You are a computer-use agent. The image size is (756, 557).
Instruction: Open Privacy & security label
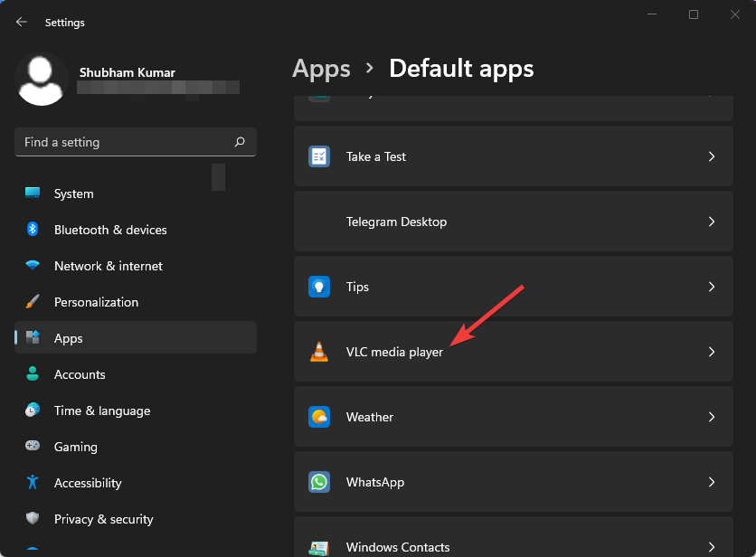pyautogui.click(x=104, y=519)
